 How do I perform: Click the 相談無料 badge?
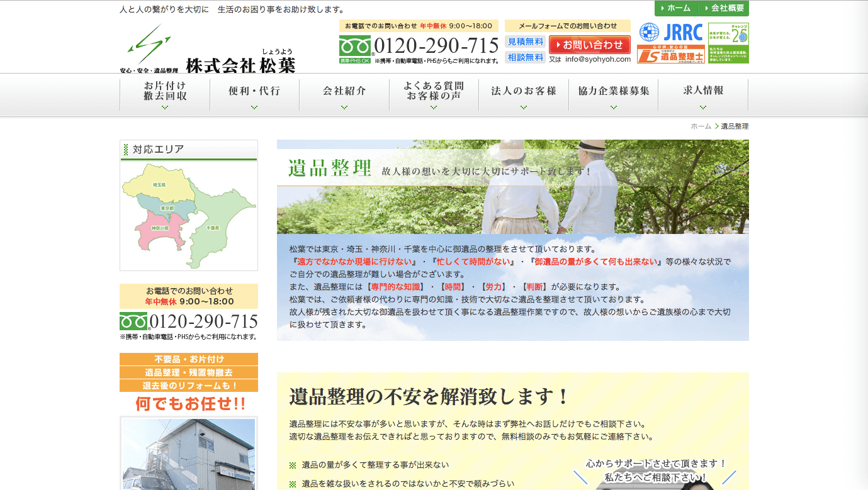[526, 57]
